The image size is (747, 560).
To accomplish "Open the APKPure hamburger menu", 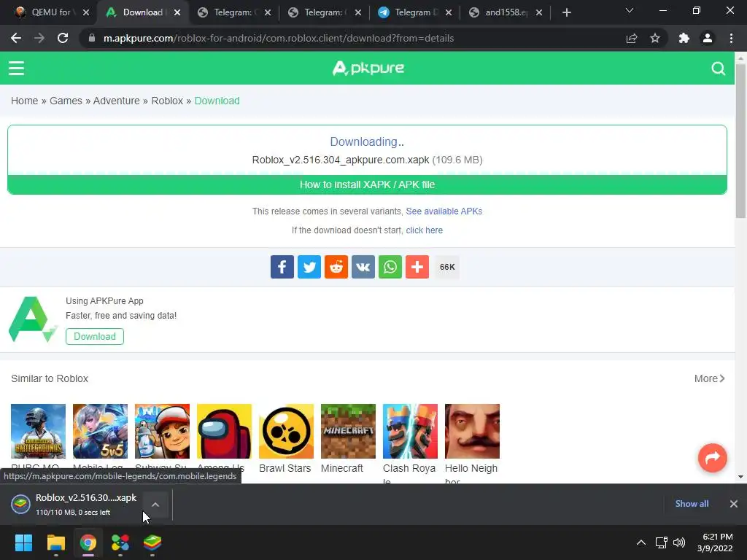I will click(16, 68).
